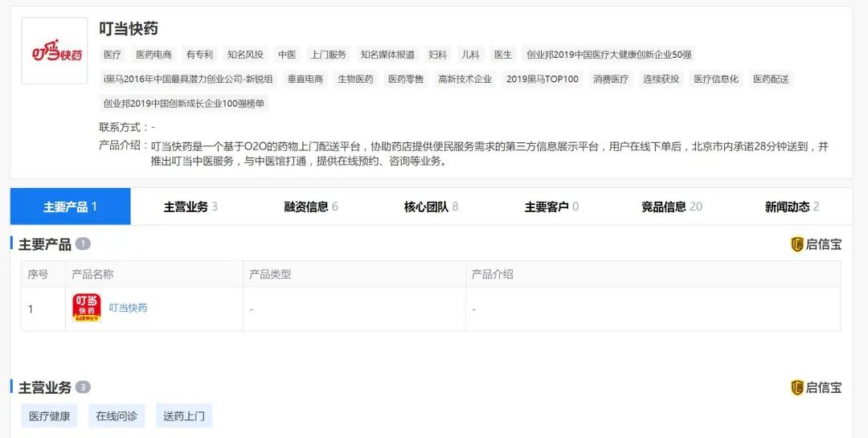The image size is (868, 438).
Task: Select the 有专利 tag
Action: (x=199, y=55)
